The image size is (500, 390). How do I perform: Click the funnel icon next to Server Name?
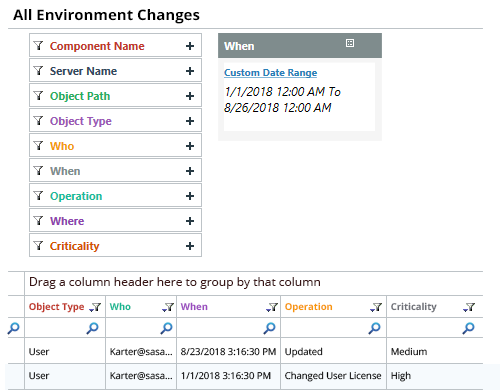pos(39,71)
